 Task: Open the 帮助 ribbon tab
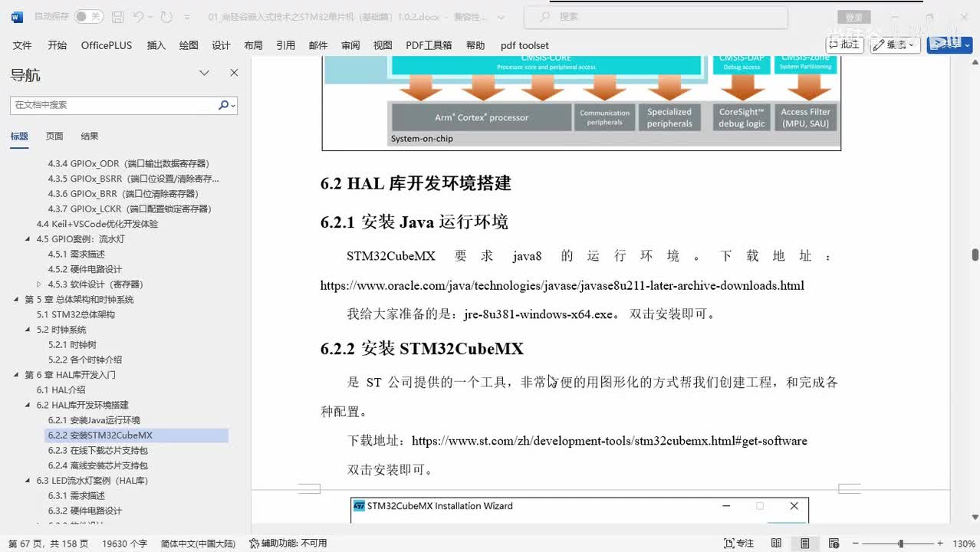tap(475, 45)
